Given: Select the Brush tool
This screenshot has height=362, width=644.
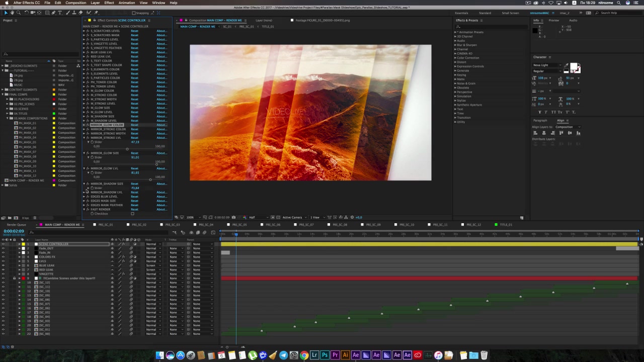Looking at the screenshot, I should [x=67, y=13].
